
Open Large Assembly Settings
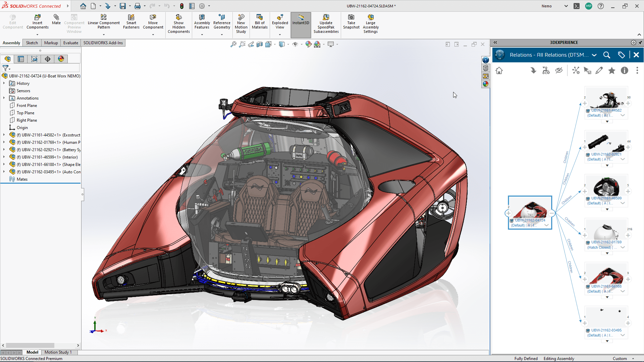tap(371, 24)
